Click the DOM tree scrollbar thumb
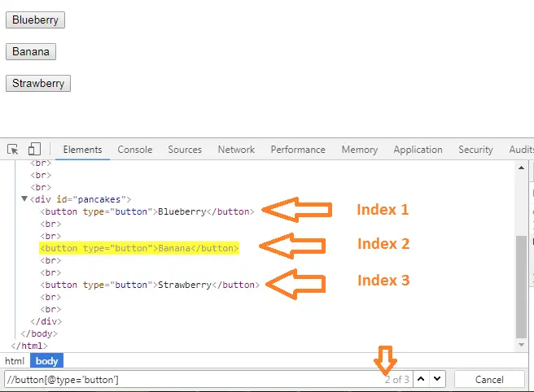Viewport: 534px width, 392px height. click(x=522, y=286)
